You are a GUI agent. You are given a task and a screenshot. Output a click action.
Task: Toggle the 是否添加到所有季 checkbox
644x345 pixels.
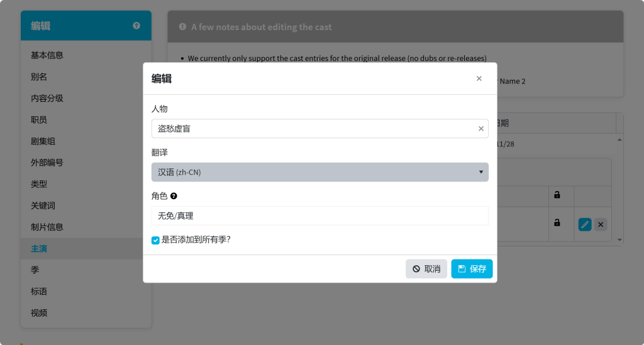[x=155, y=240]
